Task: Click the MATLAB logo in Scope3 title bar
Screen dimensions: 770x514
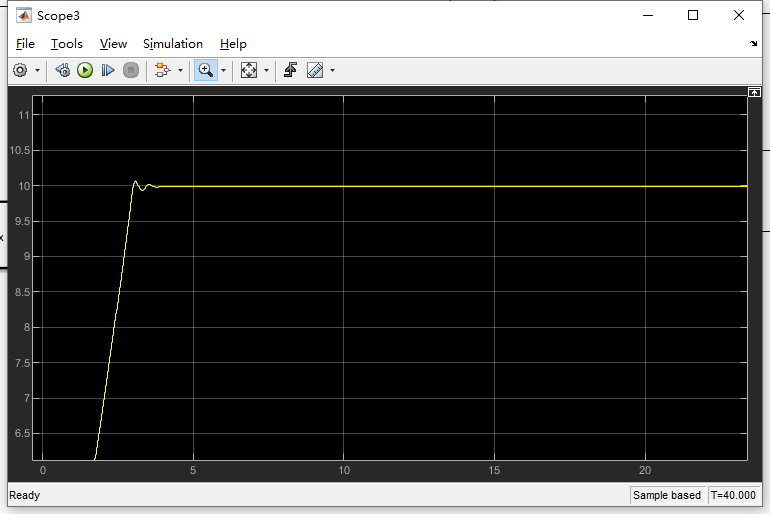Action: pyautogui.click(x=23, y=16)
